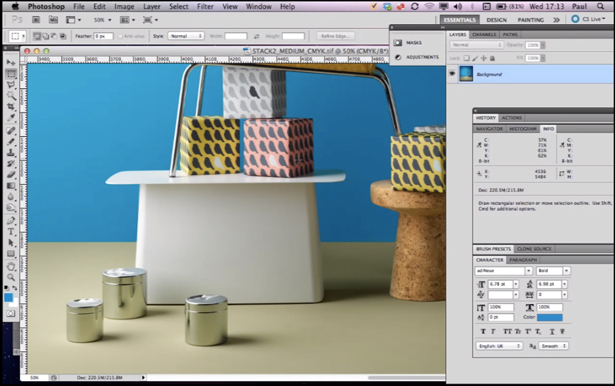Switch to the Design workspace

(x=497, y=20)
